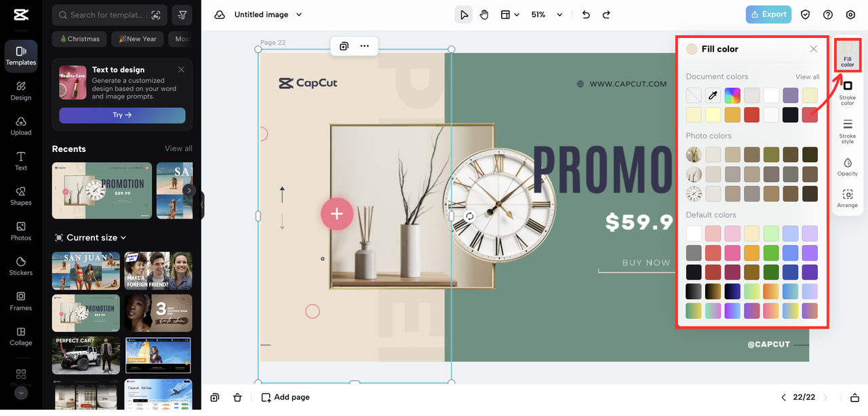The width and height of the screenshot is (868, 416).
Task: Open the Frames sidebar panel
Action: [21, 301]
